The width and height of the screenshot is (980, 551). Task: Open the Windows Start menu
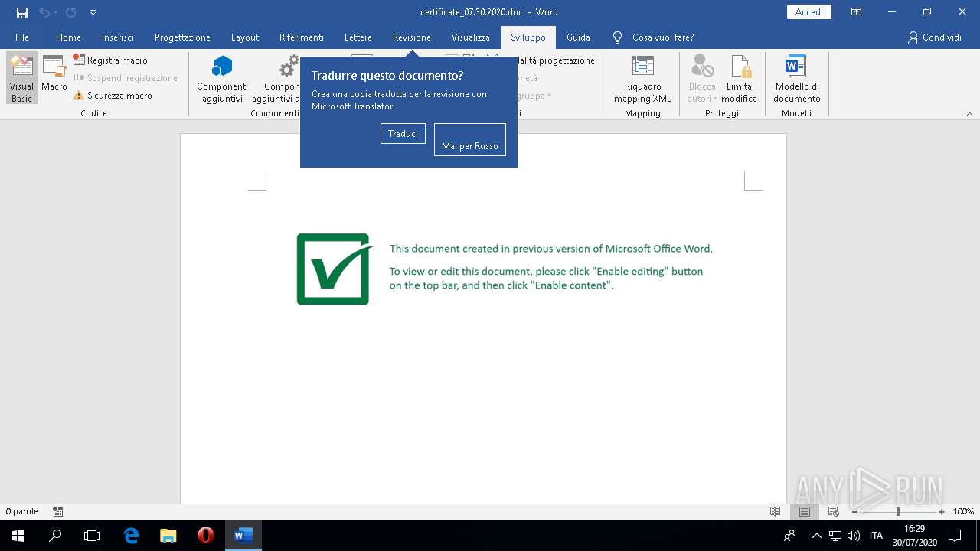18,536
